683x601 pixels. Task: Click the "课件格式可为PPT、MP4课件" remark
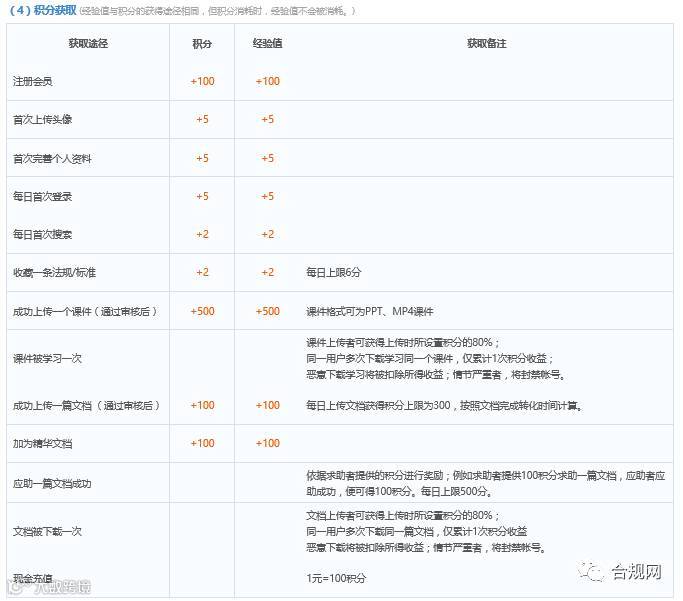[x=370, y=311]
